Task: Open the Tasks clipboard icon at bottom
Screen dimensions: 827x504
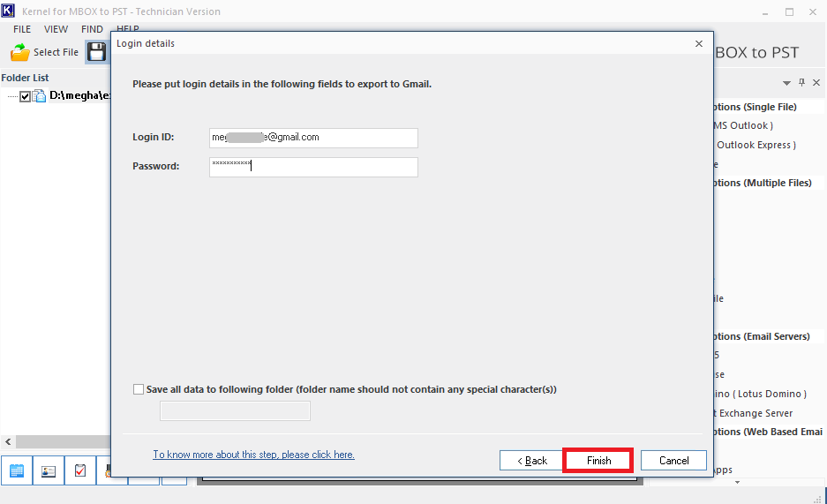Action: click(80, 470)
